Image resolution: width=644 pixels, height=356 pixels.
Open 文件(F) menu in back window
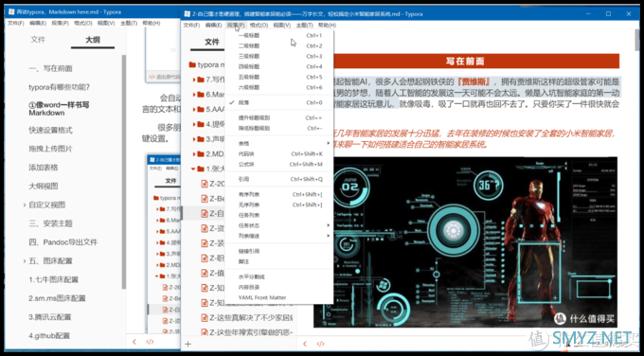pyautogui.click(x=15, y=23)
